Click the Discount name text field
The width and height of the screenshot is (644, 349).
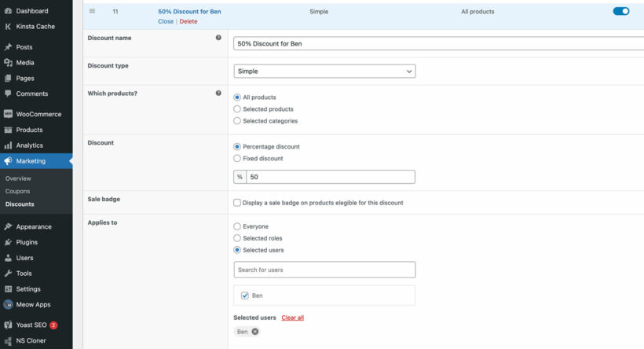(439, 43)
